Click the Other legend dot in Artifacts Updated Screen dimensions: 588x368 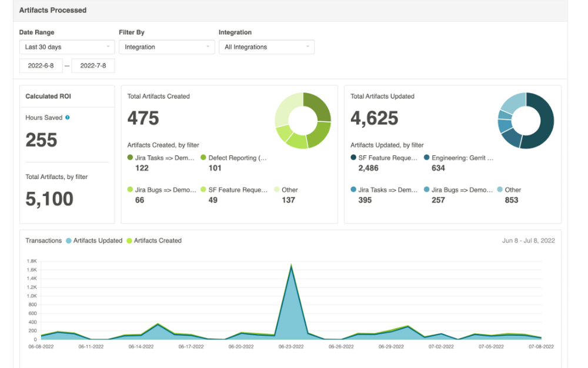[x=500, y=190]
